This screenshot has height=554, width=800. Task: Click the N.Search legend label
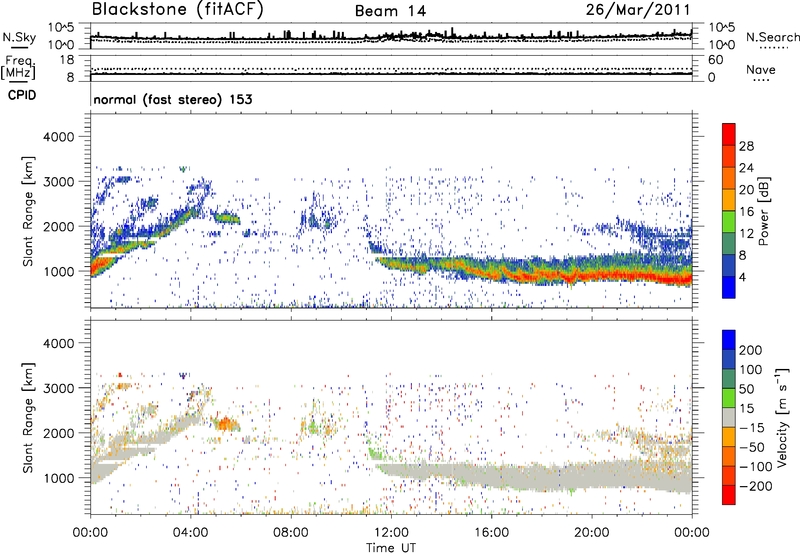(x=772, y=37)
